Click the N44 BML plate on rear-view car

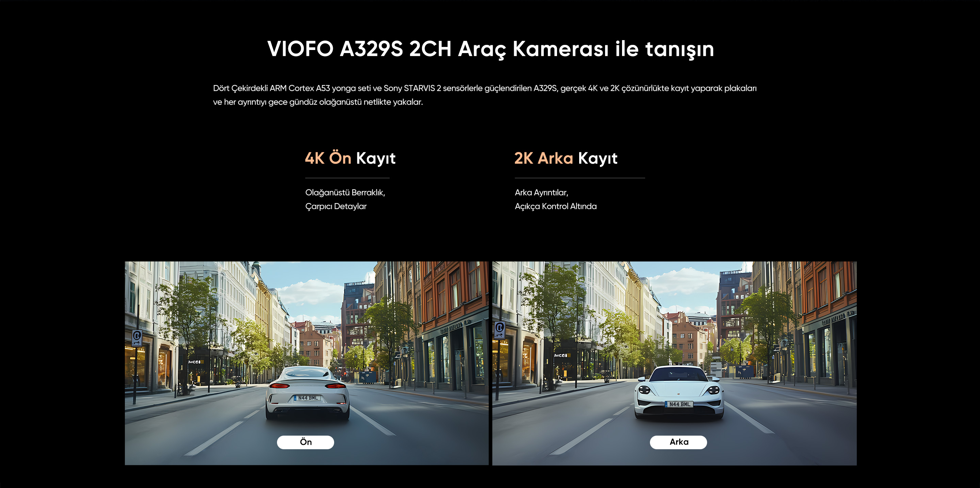click(307, 398)
